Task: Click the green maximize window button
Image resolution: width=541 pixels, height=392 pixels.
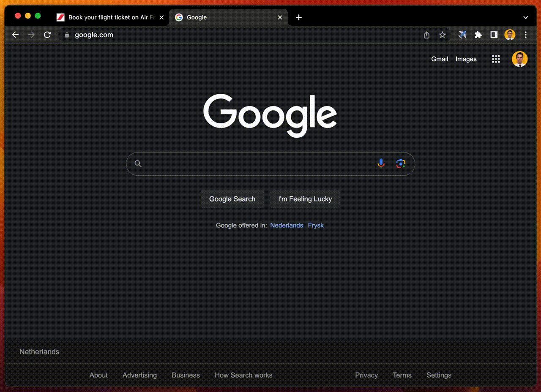Action: (x=38, y=16)
